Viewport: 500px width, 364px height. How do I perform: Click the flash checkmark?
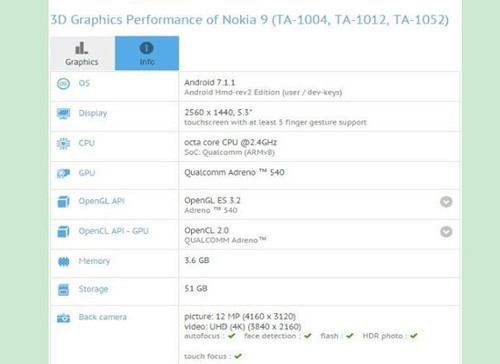pos(350,336)
